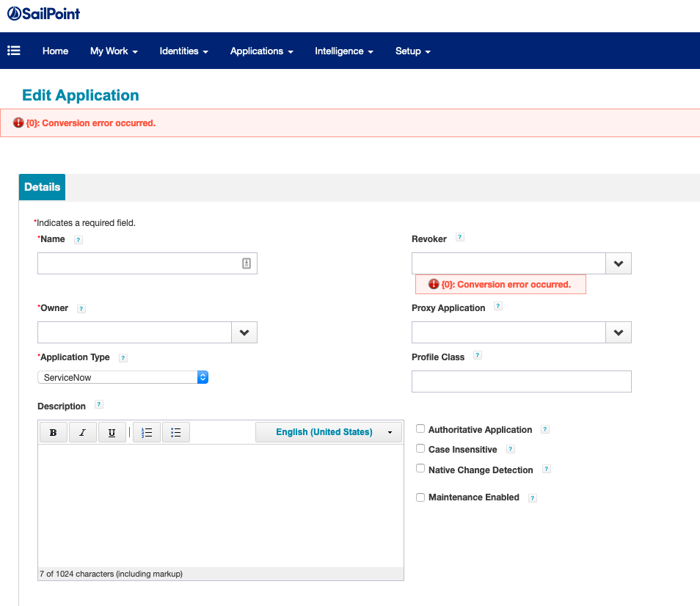Click the Bold formatting button
The width and height of the screenshot is (700, 606).
tap(53, 432)
